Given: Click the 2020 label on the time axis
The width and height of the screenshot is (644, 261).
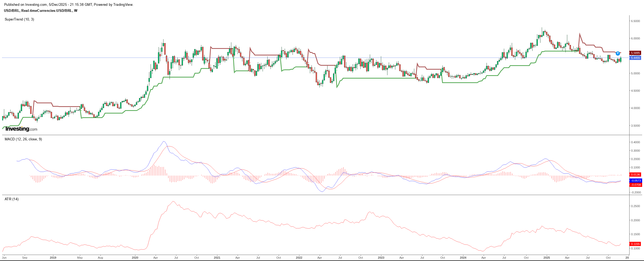Looking at the screenshot, I should [x=135, y=258].
